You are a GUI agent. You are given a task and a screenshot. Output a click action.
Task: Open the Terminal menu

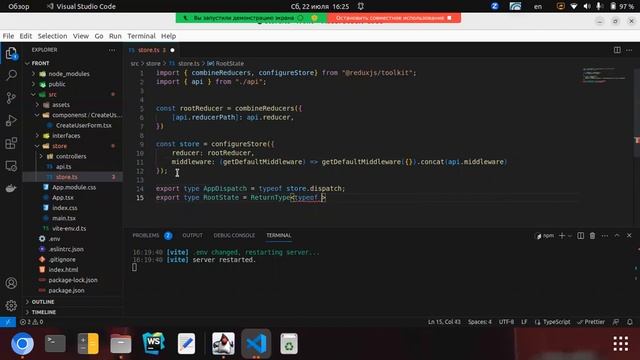tap(141, 36)
